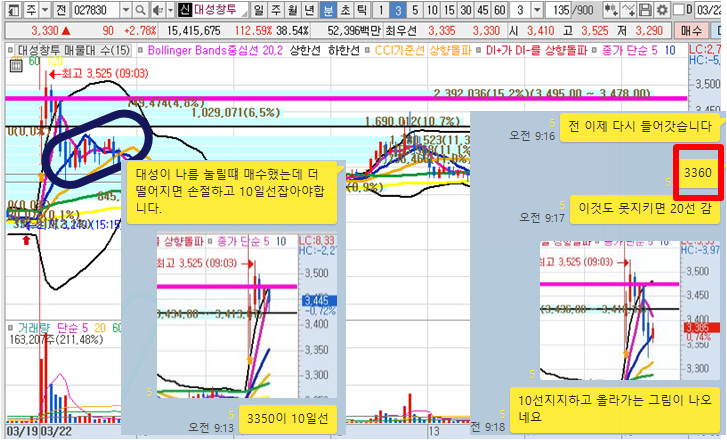Select 10-minute interval button
Viewport: 727px width, 440px height.
[432, 10]
